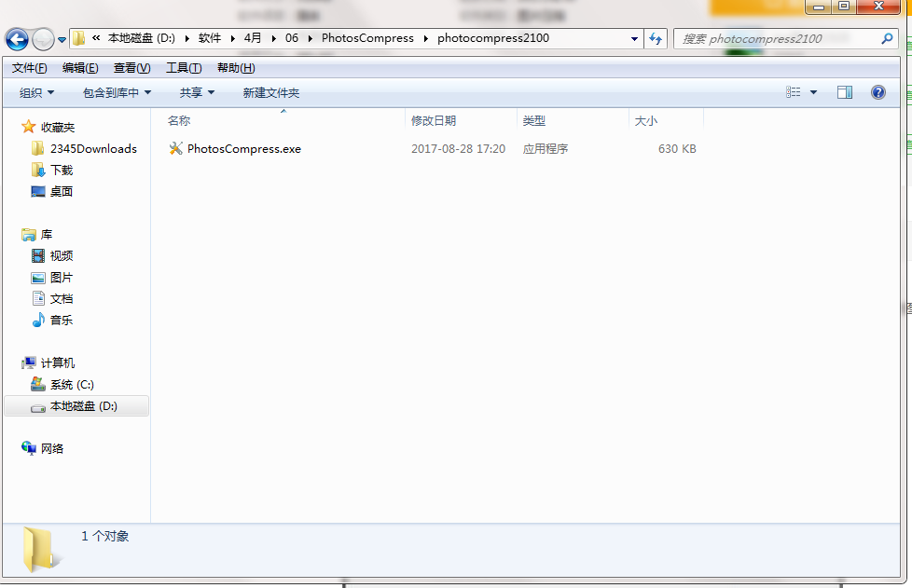Select PhotosCompress.exe file name
This screenshot has width=912, height=588.
click(244, 149)
